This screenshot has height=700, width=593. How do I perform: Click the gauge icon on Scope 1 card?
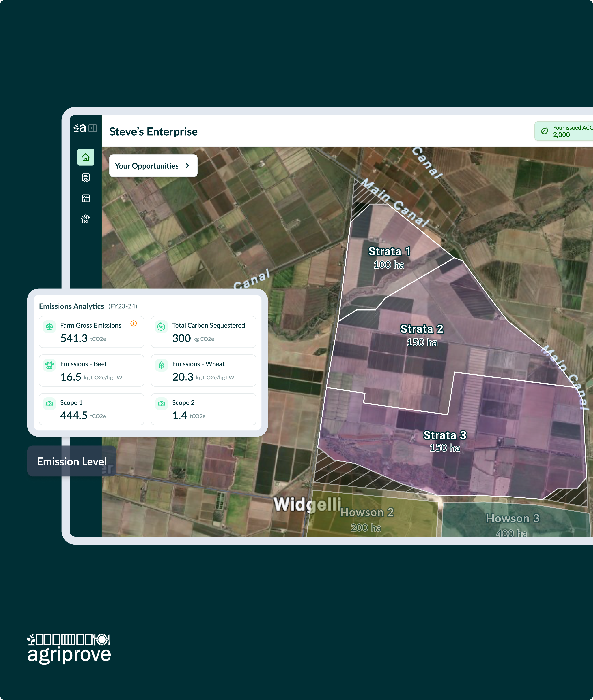coord(50,404)
